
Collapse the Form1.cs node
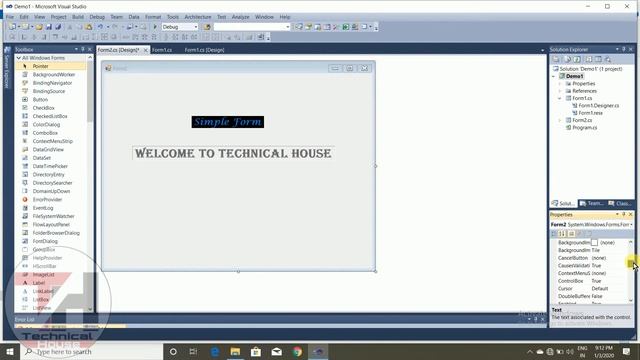click(x=560, y=98)
